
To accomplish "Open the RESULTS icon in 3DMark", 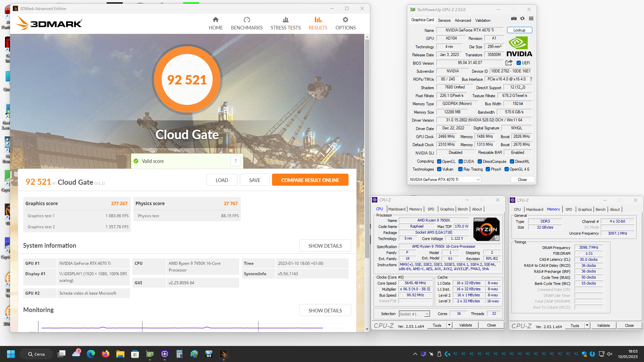I will tap(318, 20).
